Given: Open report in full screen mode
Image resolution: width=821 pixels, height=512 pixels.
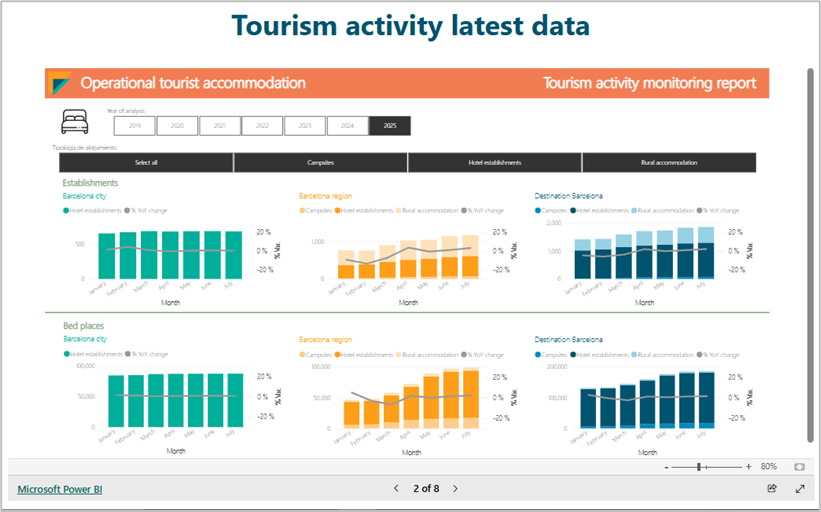Looking at the screenshot, I should coord(800,489).
